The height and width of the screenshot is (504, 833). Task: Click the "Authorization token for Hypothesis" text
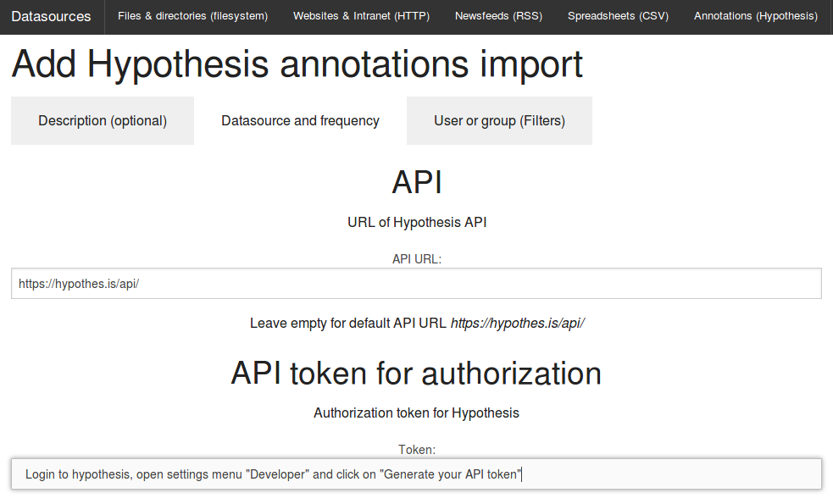click(x=417, y=413)
